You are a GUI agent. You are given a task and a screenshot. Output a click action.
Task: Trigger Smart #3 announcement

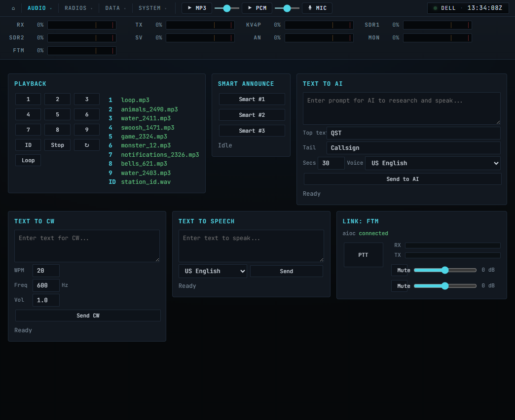(252, 131)
